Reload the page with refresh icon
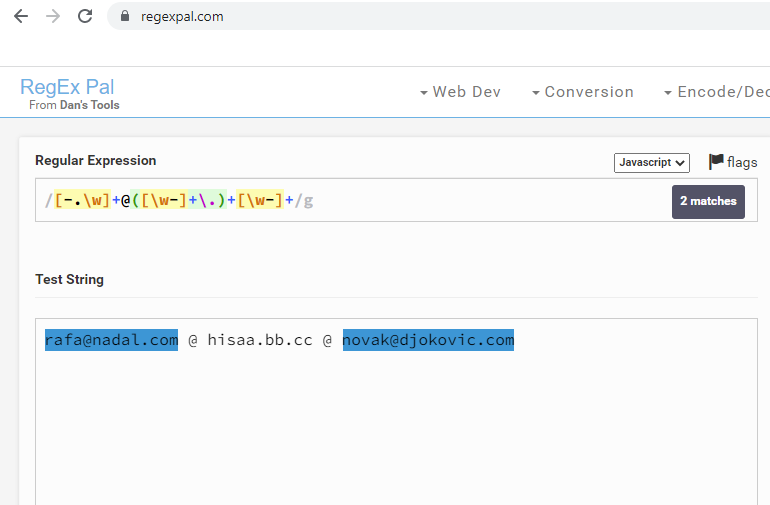 click(x=85, y=16)
